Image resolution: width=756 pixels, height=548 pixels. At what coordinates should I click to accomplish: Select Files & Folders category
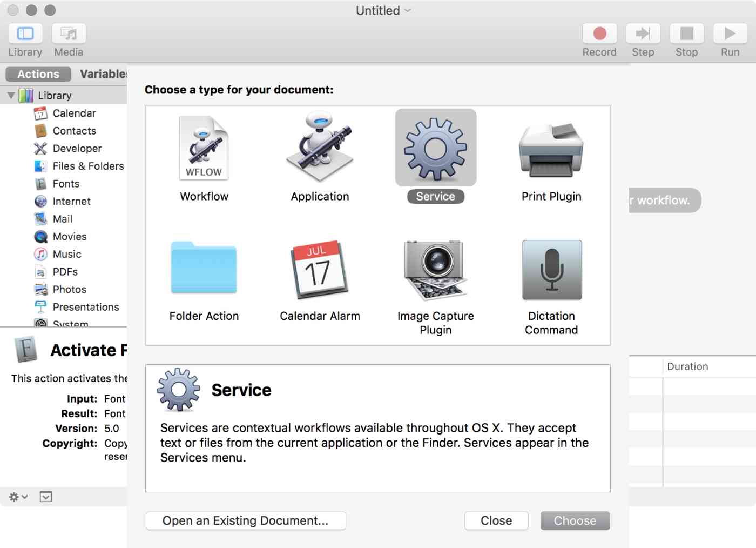pyautogui.click(x=64, y=166)
